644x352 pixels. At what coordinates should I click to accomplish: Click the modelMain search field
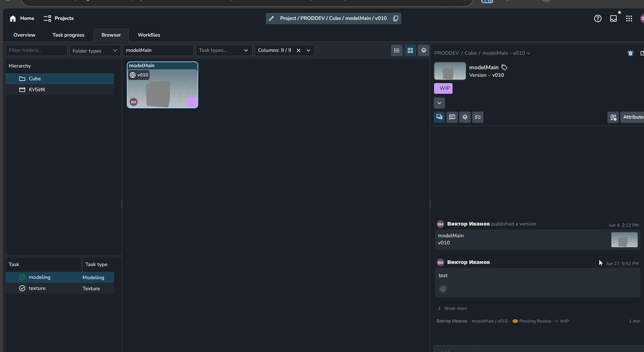[x=158, y=50]
